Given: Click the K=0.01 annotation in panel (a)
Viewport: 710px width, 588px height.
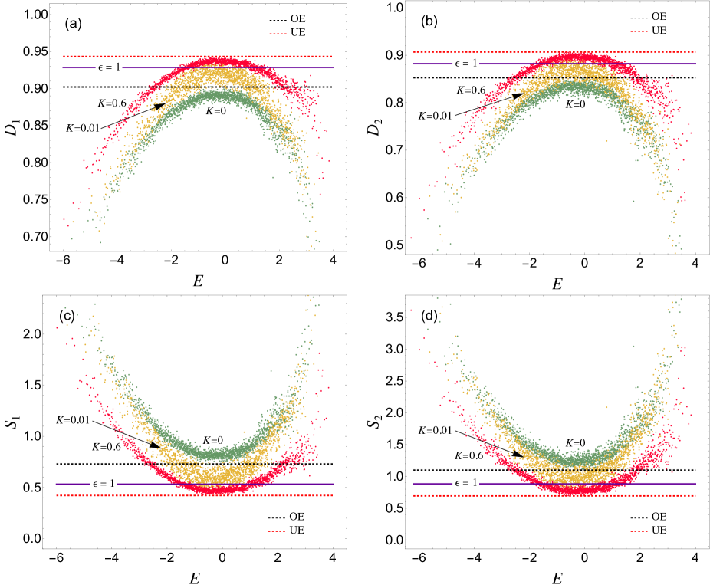Looking at the screenshot, I should [83, 128].
